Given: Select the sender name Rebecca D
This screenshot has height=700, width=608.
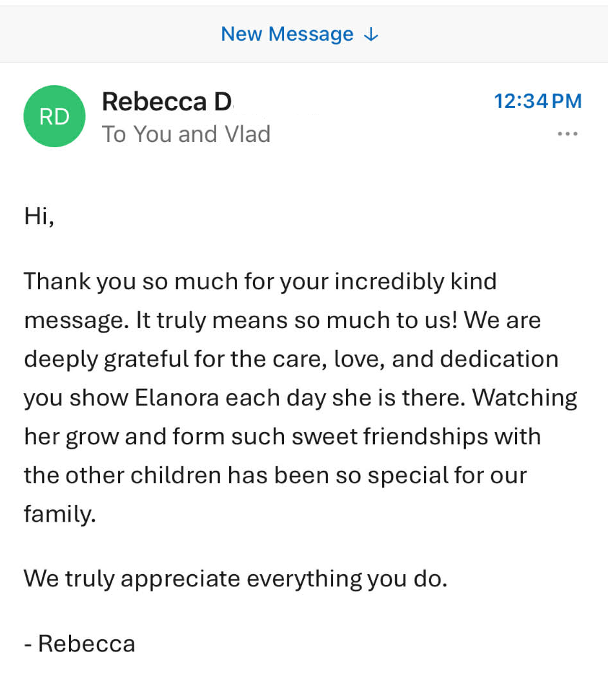Looking at the screenshot, I should pos(167,101).
